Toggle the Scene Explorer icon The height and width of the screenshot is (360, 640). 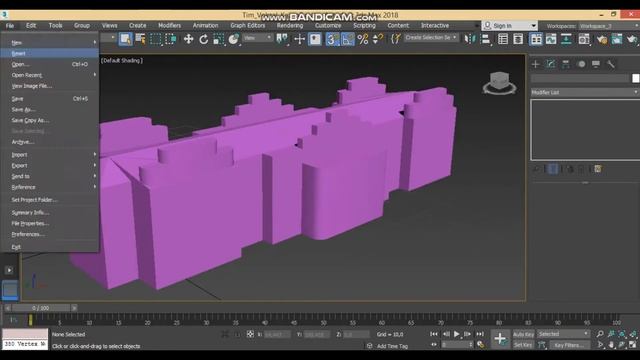click(x=503, y=39)
